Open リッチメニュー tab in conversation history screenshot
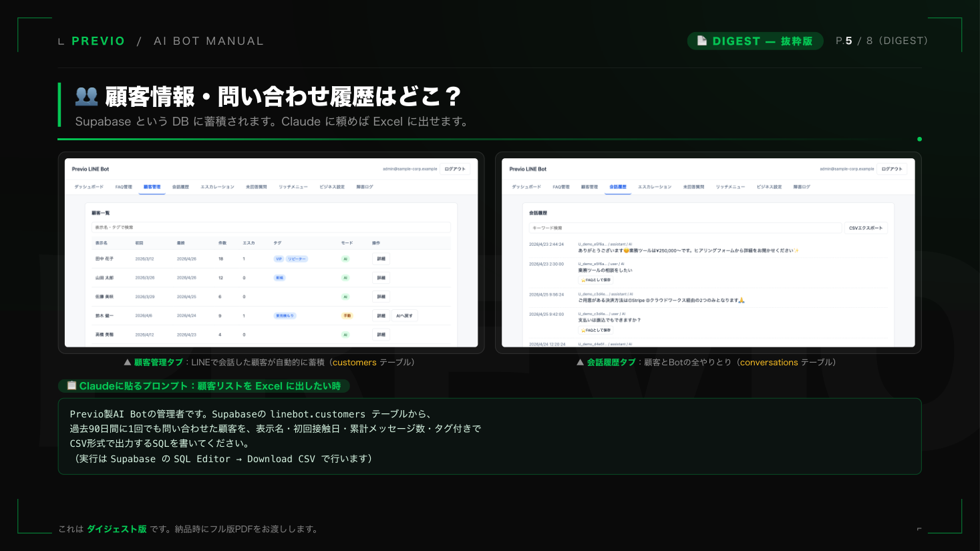980x551 pixels. coord(731,187)
